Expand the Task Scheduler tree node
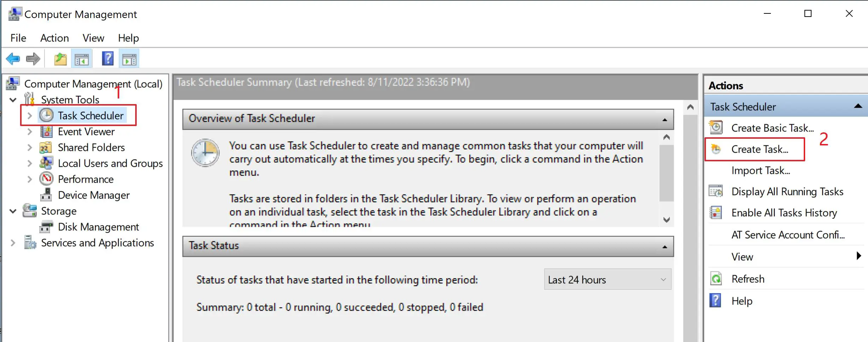868x342 pixels. point(30,116)
